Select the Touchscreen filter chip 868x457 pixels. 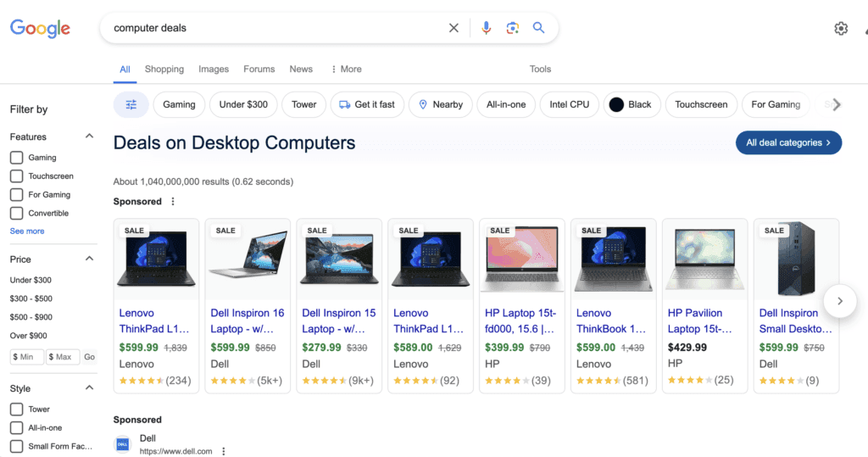pyautogui.click(x=701, y=104)
